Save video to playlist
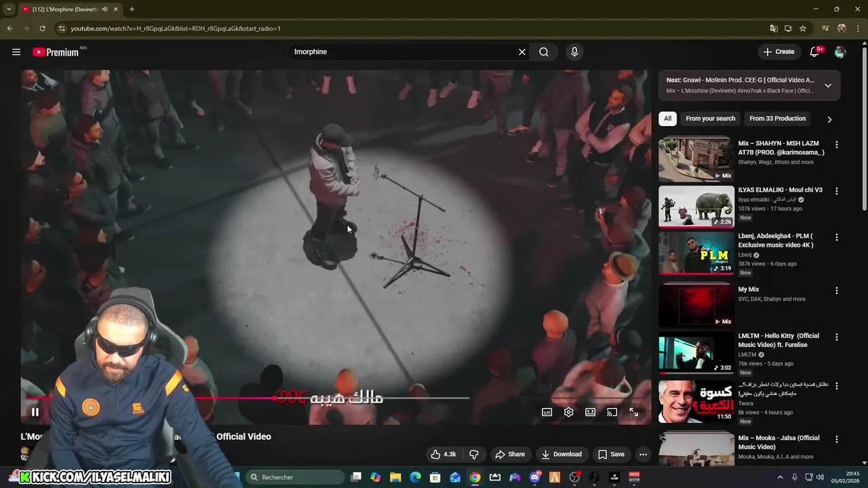 [611, 454]
